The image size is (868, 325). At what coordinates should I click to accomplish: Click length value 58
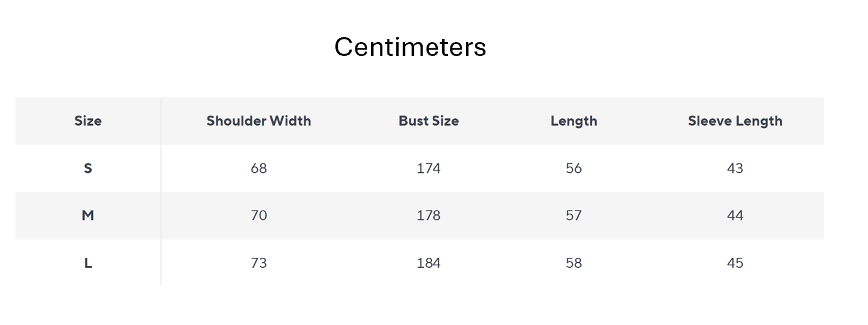[x=574, y=263]
